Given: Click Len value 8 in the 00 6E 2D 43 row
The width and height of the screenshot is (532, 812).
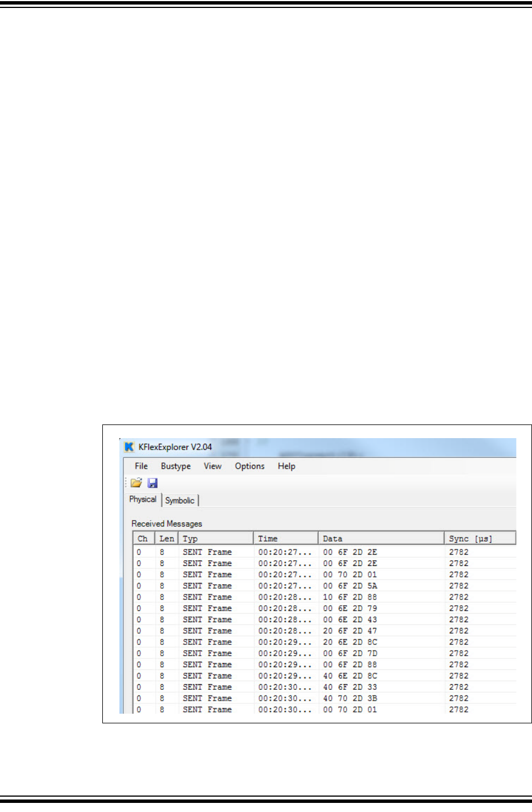Looking at the screenshot, I should coord(162,619).
